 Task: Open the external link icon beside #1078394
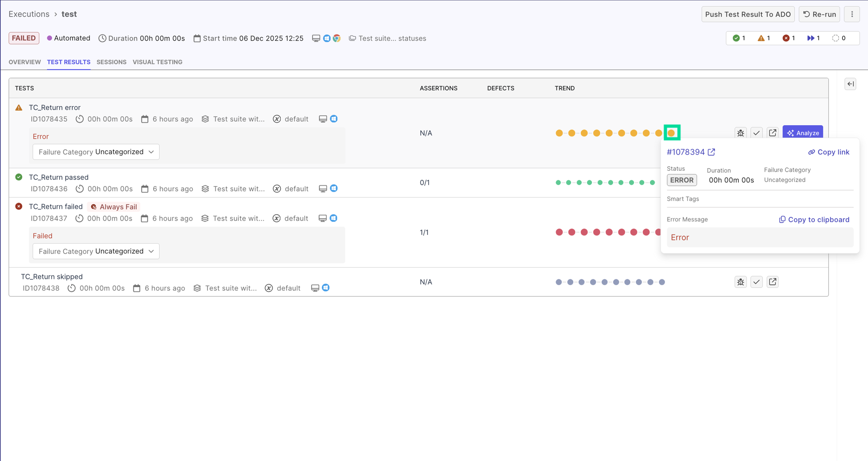(711, 152)
